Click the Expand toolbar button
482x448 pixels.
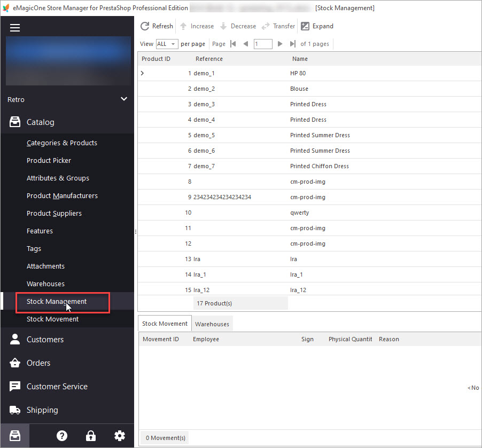(x=317, y=26)
